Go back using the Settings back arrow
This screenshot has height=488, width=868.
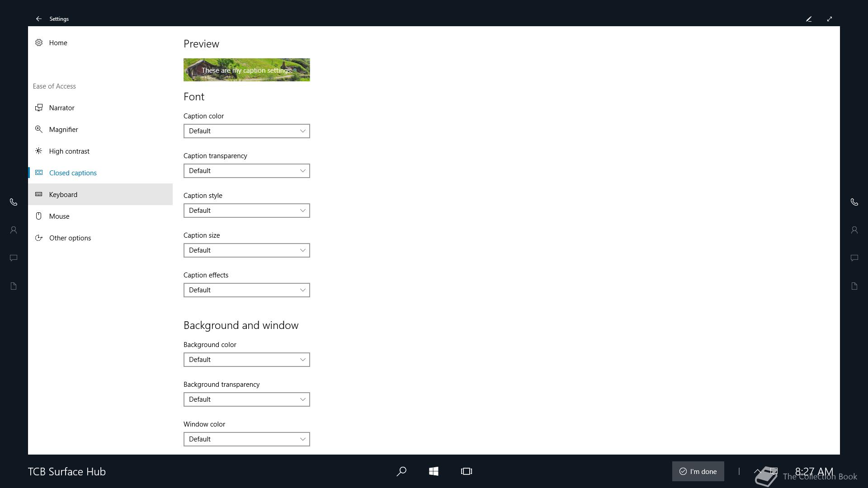pyautogui.click(x=39, y=19)
